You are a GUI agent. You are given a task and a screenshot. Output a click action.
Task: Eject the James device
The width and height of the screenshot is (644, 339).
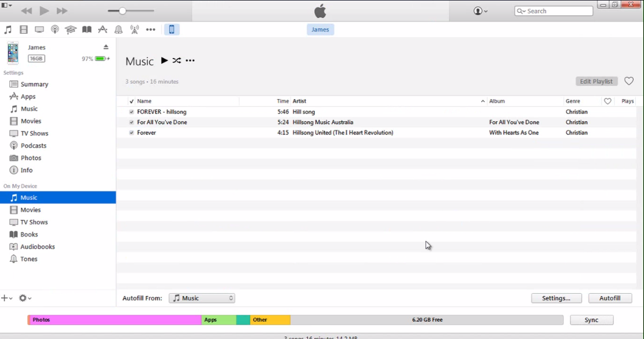pyautogui.click(x=106, y=47)
